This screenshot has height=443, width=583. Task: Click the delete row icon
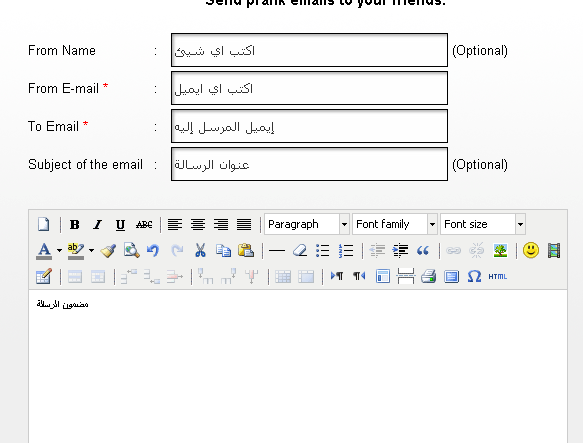175,276
